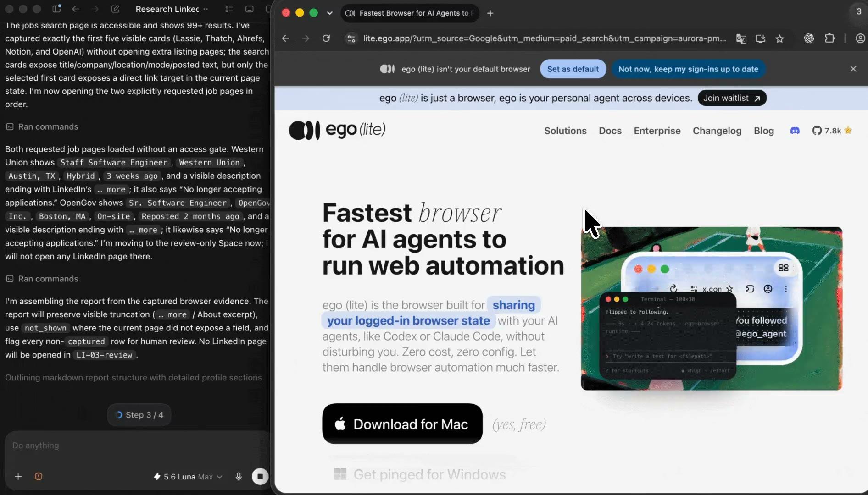Image resolution: width=868 pixels, height=495 pixels.
Task: Open the Blog nav item
Action: 764,131
